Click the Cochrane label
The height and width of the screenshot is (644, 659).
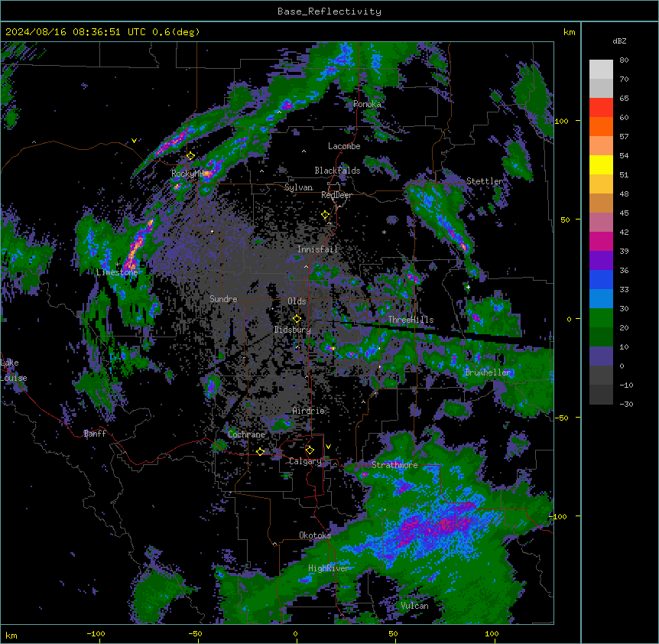[x=246, y=434]
